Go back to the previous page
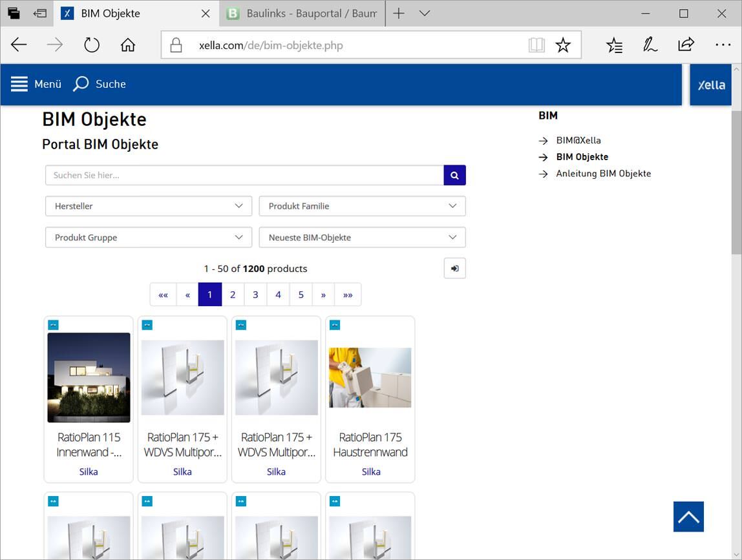Image resolution: width=742 pixels, height=560 pixels. pos(19,45)
